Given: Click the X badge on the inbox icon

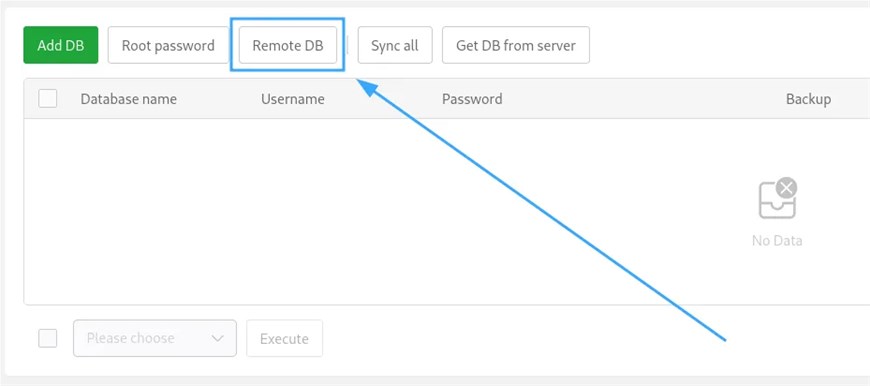Looking at the screenshot, I should coord(786,189).
